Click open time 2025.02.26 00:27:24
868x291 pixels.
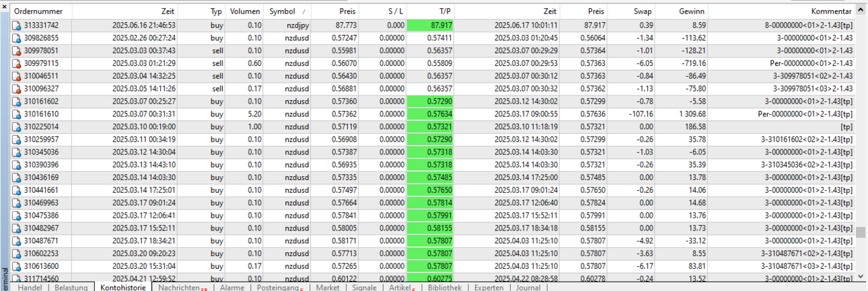click(x=144, y=38)
